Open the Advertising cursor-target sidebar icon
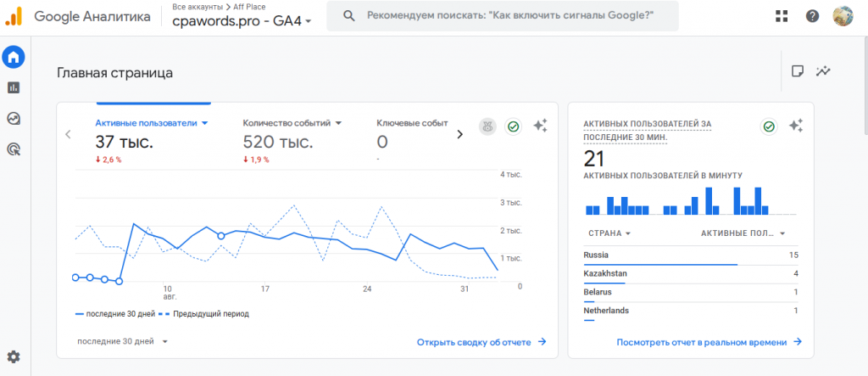 pyautogui.click(x=14, y=149)
